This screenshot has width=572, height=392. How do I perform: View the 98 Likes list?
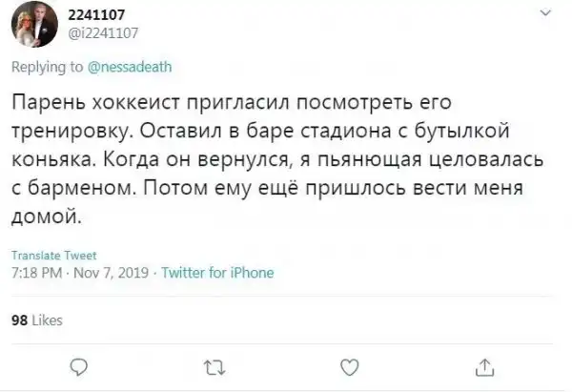point(35,320)
